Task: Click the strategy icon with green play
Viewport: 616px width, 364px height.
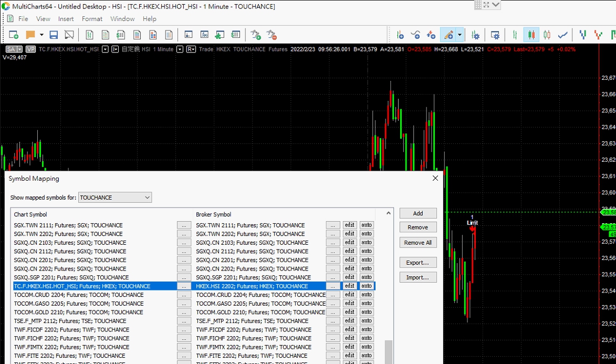Action: pos(256,35)
